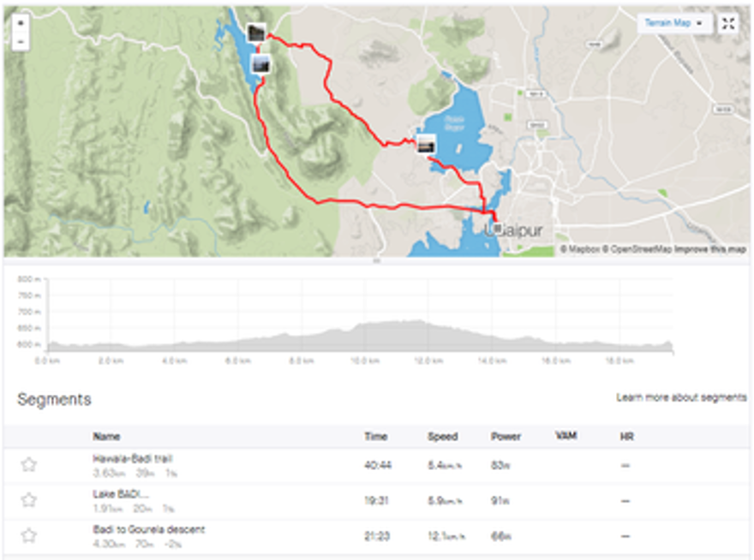Star the Badi to Gourela descent segment
Viewport: 754px width, 560px height.
(29, 536)
